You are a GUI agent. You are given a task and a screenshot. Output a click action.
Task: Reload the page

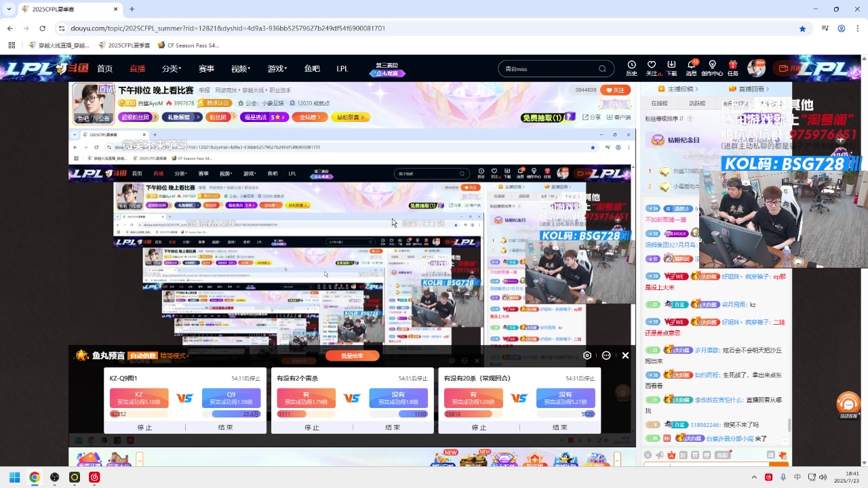(42, 28)
